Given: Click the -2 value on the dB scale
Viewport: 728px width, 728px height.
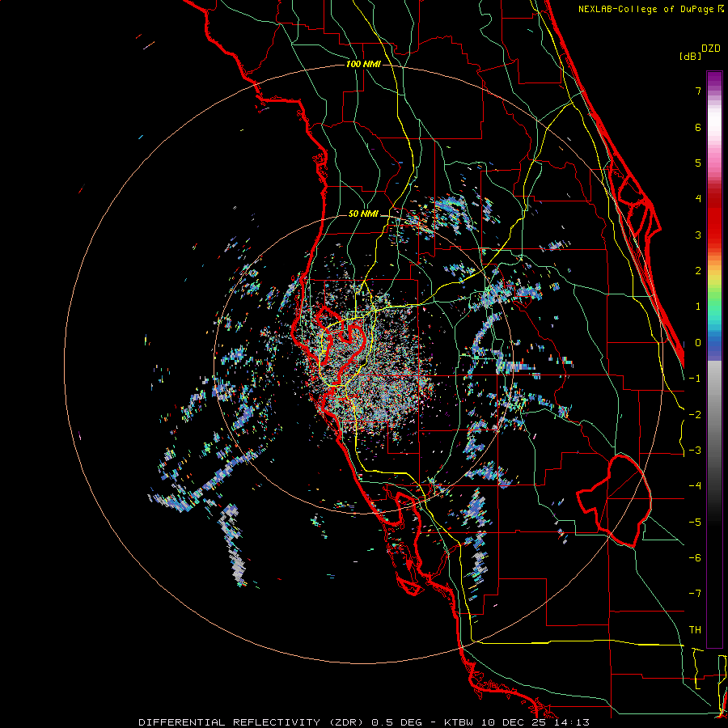Looking at the screenshot, I should pos(695,415).
